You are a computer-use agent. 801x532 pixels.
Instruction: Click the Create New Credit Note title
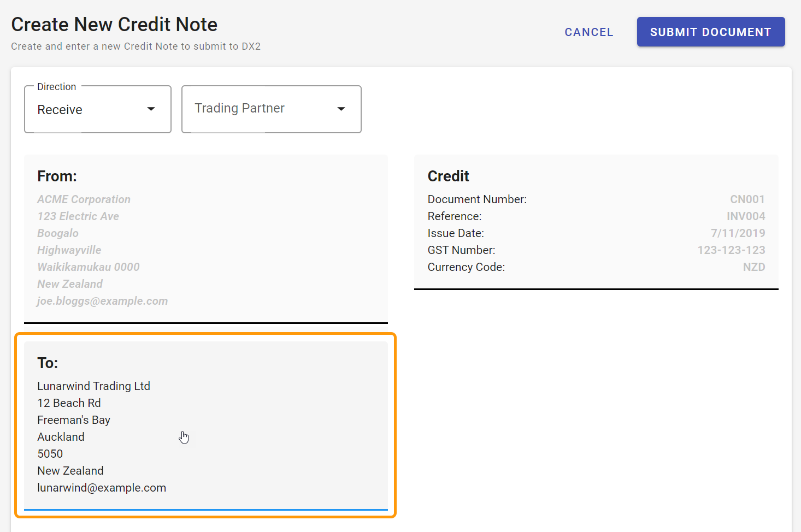click(x=114, y=24)
